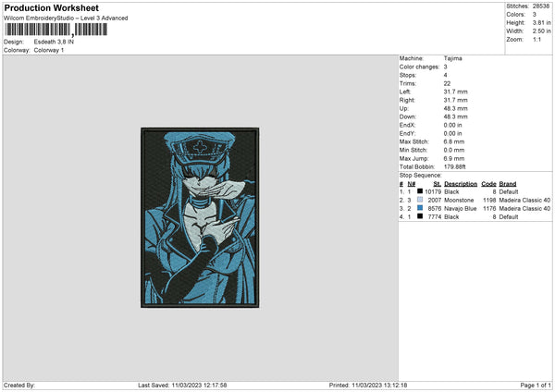The image size is (555, 392).
Task: Click the Colorway 1 label
Action: [x=49, y=50]
